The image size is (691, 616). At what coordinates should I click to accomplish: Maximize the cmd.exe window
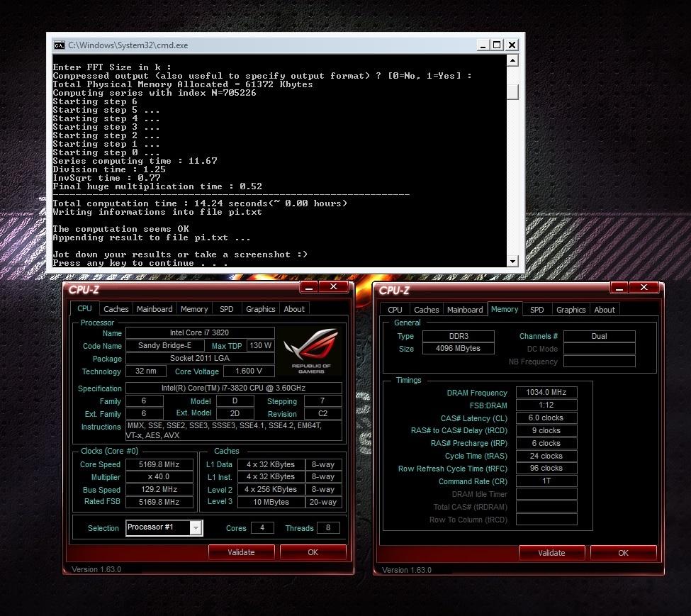click(x=497, y=45)
